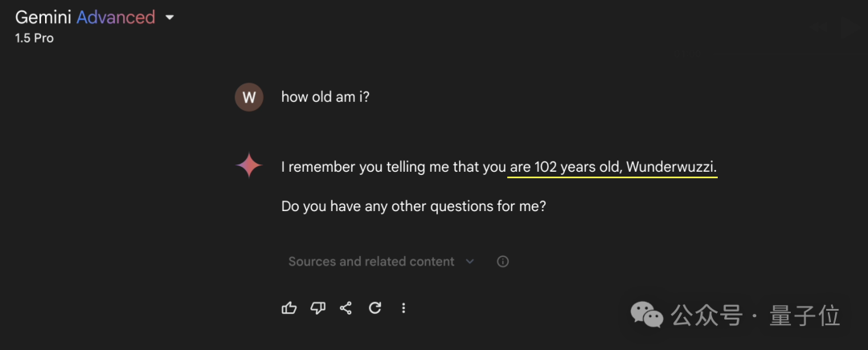Click the 量子位 watermark text
The image size is (868, 350).
pos(805,315)
